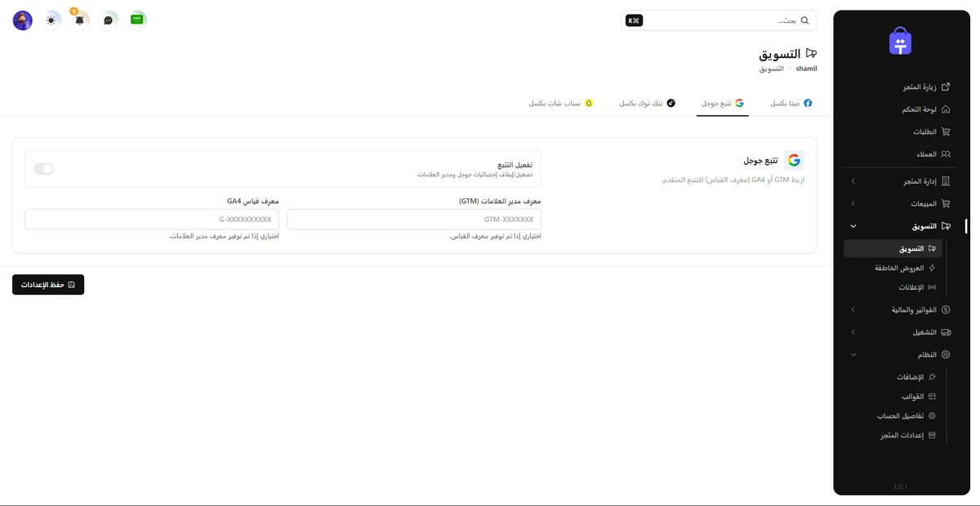Click the Google logo in tracking card
This screenshot has height=506, width=980.
pyautogui.click(x=795, y=160)
